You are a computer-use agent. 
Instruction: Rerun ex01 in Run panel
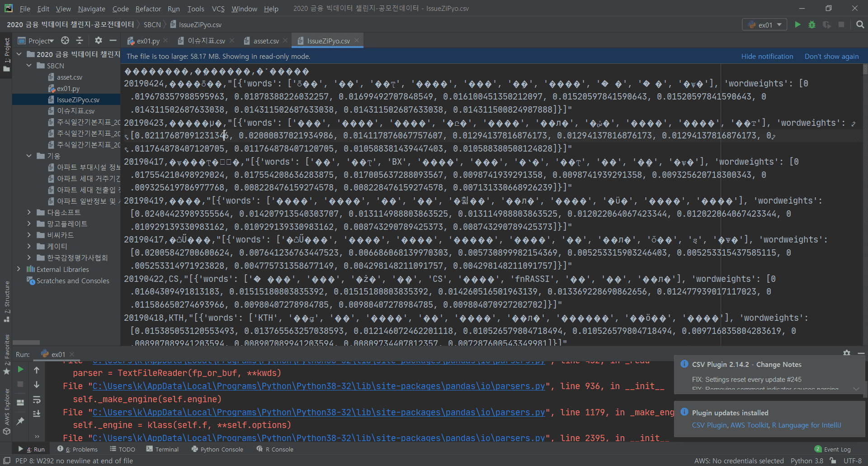coord(20,370)
